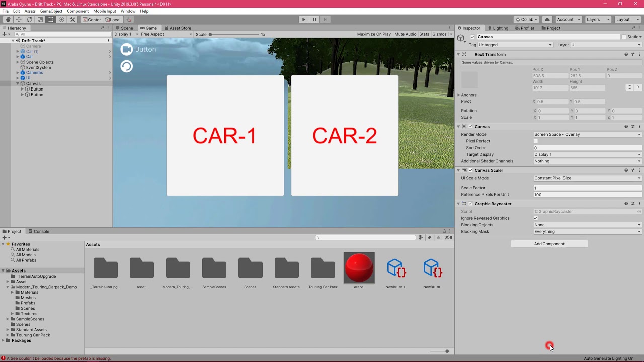Open the Account dropdown
This screenshot has width=644, height=362.
(568, 20)
